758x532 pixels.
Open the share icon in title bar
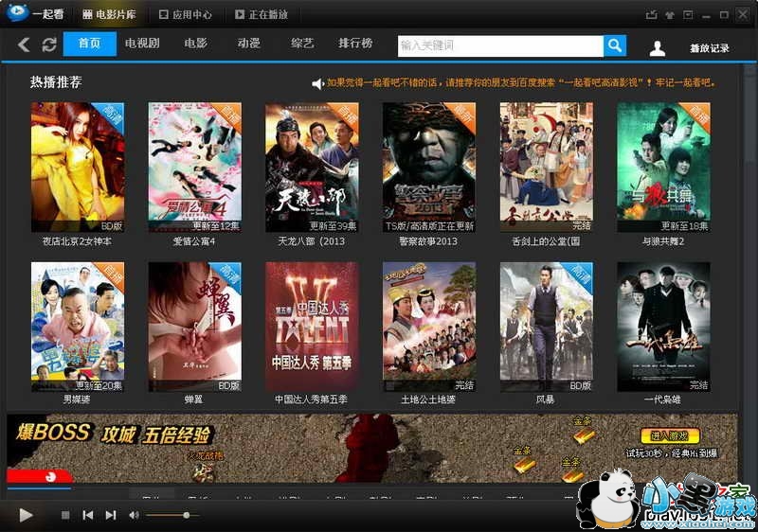(651, 14)
